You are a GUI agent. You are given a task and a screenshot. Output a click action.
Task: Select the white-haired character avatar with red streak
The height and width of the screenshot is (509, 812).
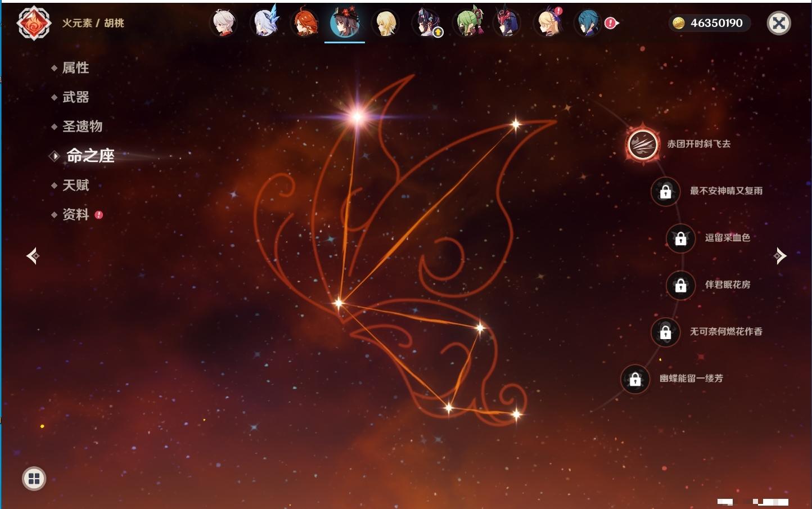(x=224, y=24)
